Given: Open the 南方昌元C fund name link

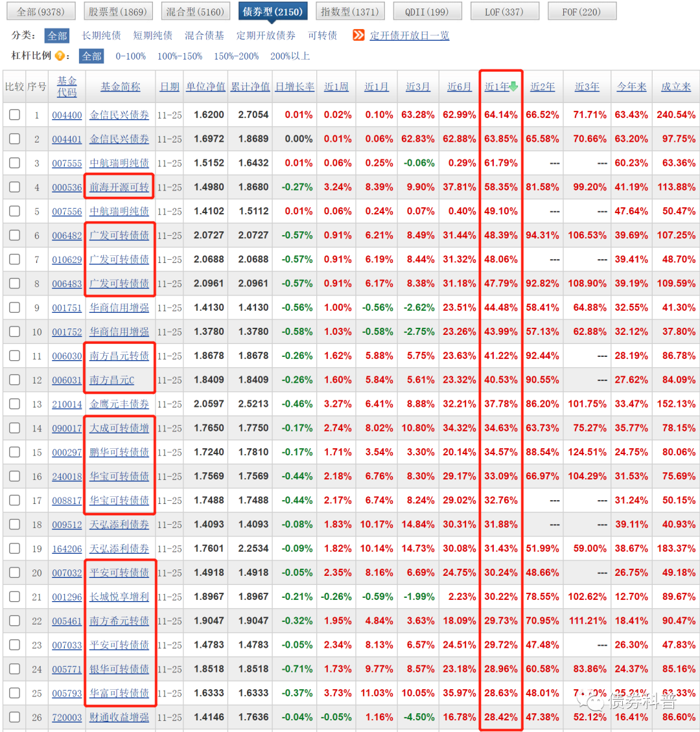Looking at the screenshot, I should (x=111, y=380).
